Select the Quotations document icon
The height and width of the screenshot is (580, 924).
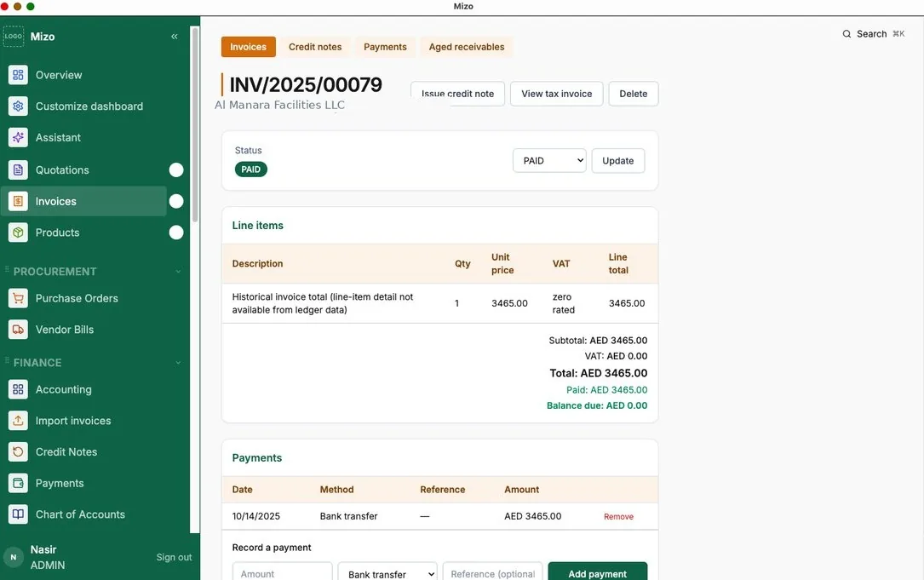18,169
